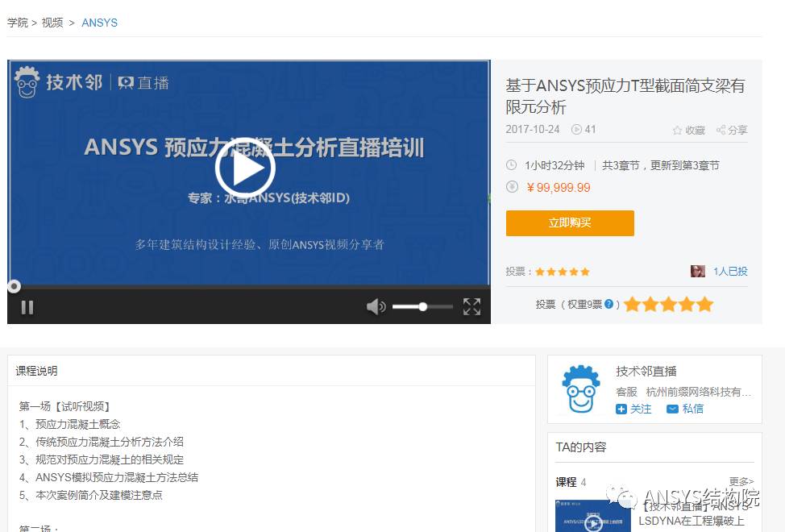Enter fullscreen mode in video player
Image resolution: width=785 pixels, height=532 pixels.
point(471,307)
